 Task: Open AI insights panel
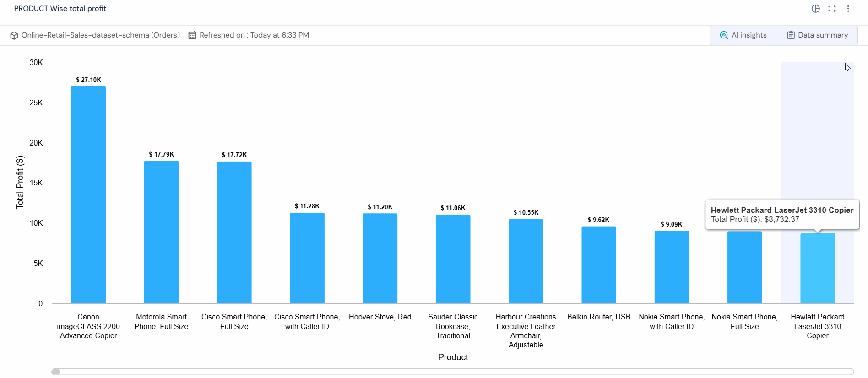743,35
